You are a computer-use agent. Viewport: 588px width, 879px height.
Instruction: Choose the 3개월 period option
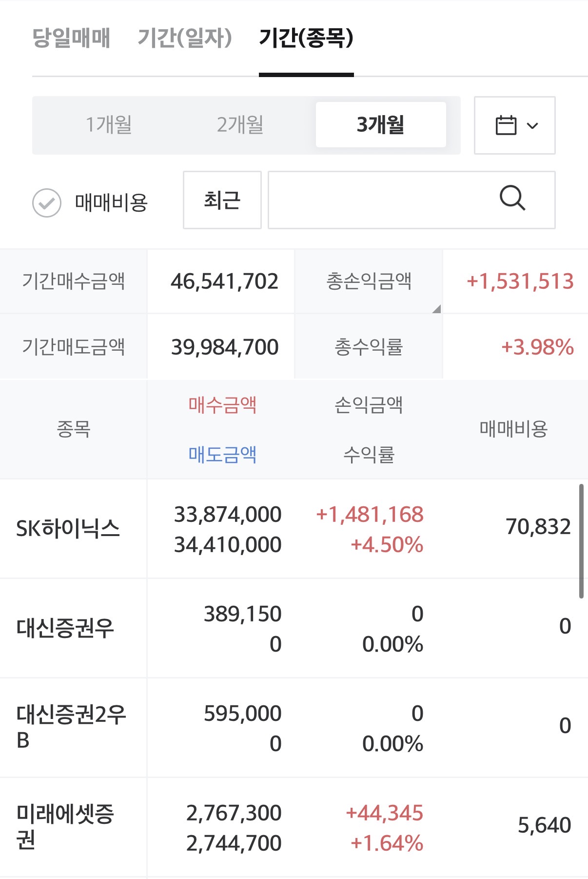pos(380,125)
